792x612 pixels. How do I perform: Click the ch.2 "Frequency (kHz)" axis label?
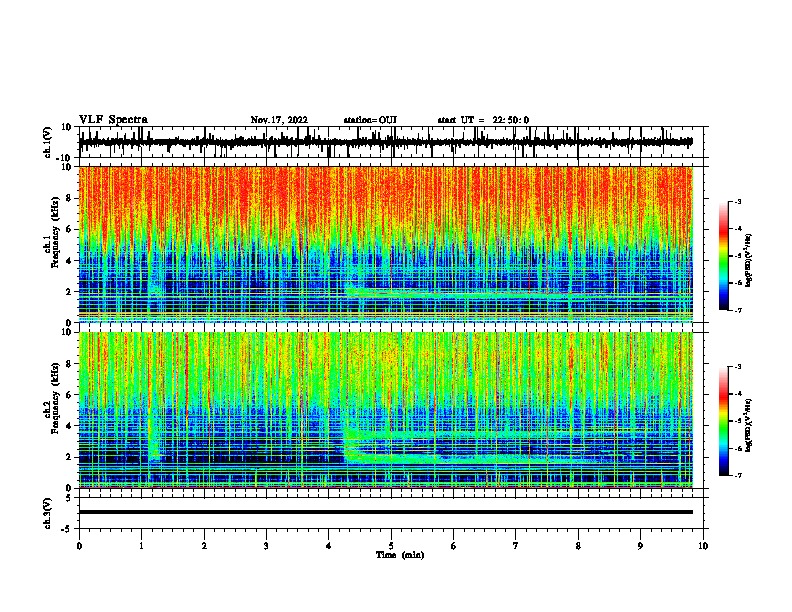point(55,398)
